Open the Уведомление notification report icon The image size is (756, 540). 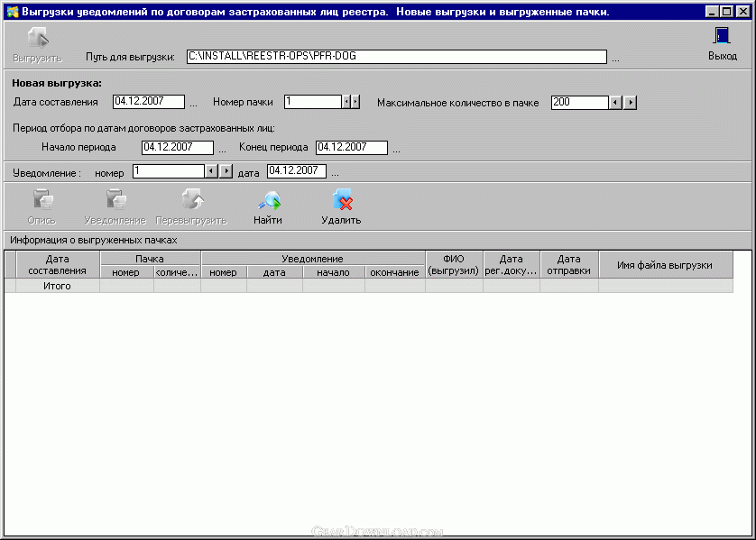point(115,200)
